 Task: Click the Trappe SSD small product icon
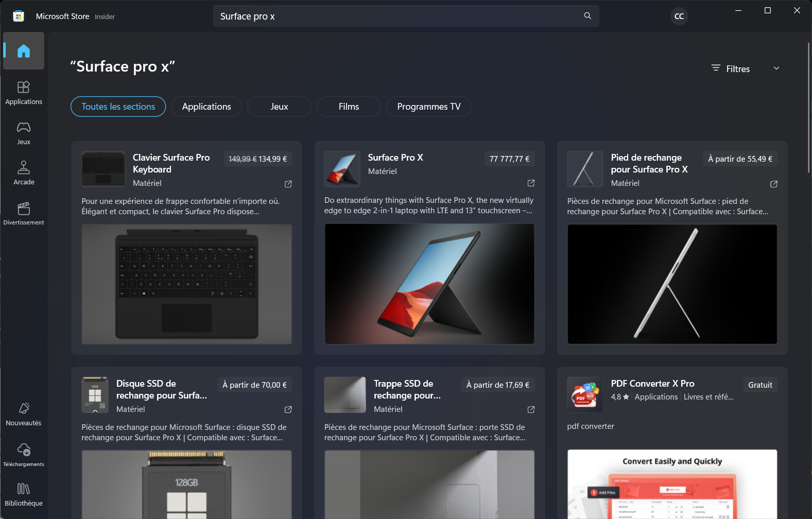[x=345, y=395]
